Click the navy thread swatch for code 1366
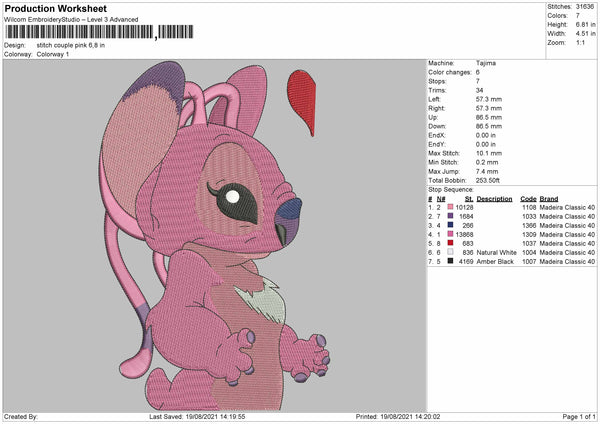Viewport: 600px width, 424px height. tap(450, 225)
